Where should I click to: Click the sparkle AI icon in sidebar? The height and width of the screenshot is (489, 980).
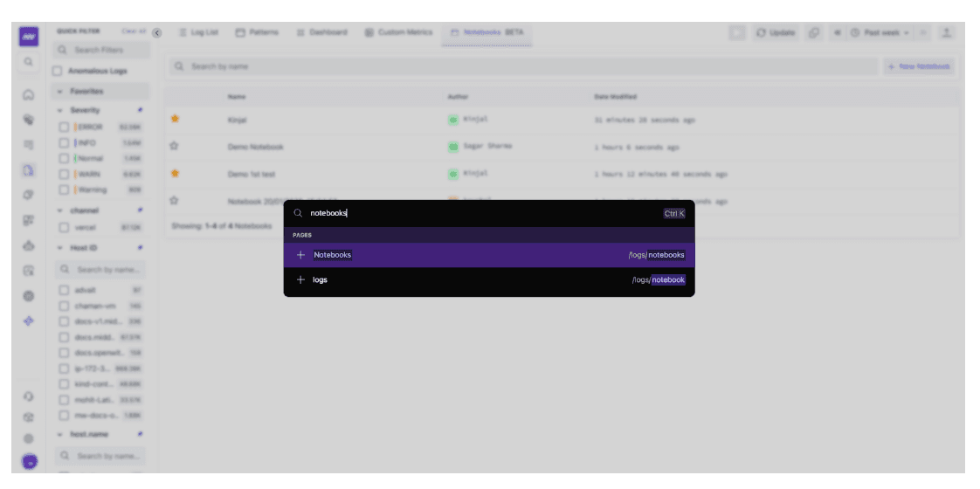[29, 321]
